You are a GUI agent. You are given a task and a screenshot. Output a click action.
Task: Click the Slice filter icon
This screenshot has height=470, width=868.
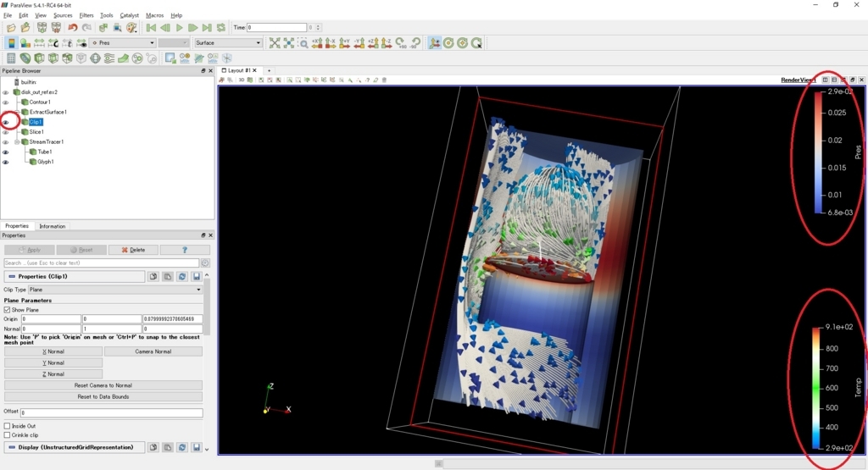(53, 58)
